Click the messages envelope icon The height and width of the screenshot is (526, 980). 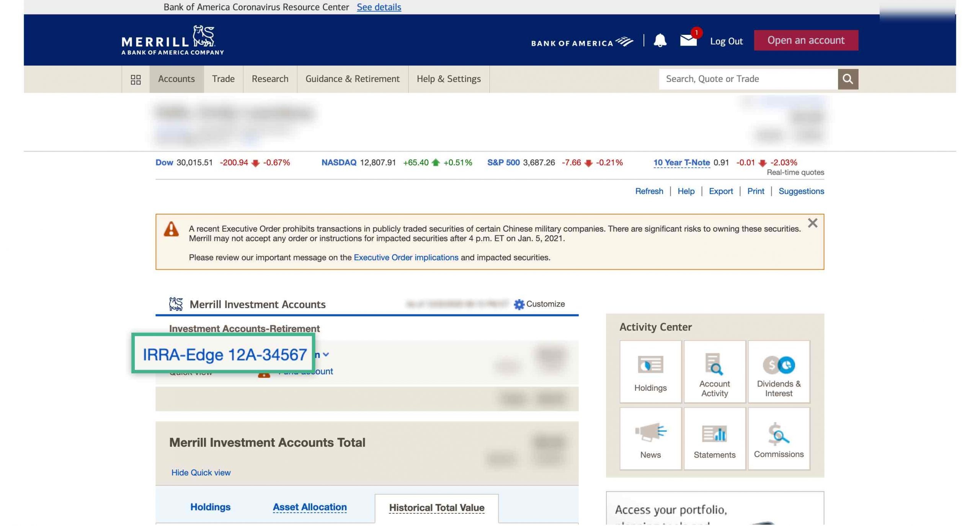click(688, 40)
